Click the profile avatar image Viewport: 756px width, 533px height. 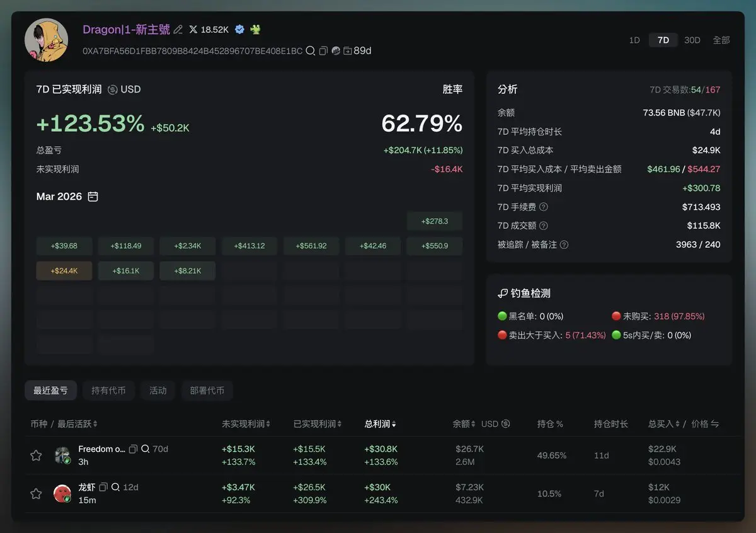pos(47,40)
